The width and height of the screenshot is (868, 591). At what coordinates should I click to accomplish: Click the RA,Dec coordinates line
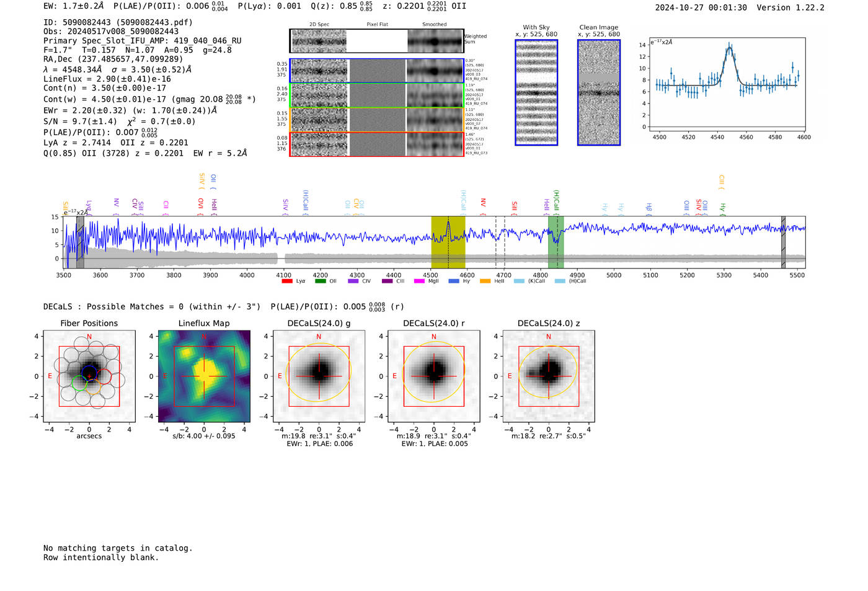coord(113,60)
